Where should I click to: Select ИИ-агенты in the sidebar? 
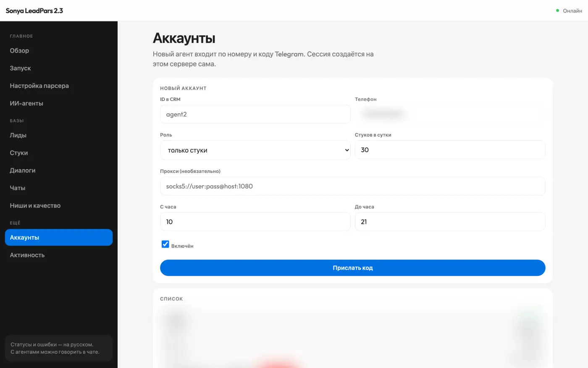coord(59,103)
